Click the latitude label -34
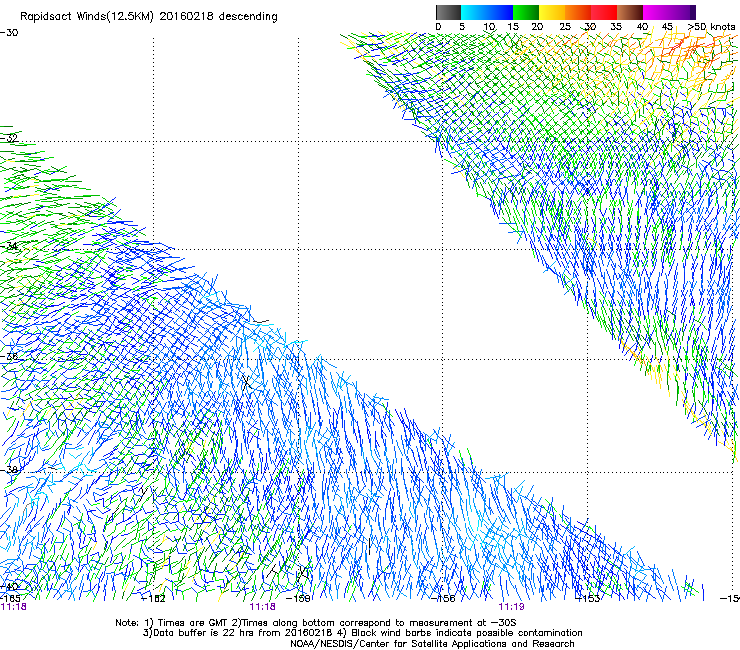The width and height of the screenshot is (740, 650). 9,246
